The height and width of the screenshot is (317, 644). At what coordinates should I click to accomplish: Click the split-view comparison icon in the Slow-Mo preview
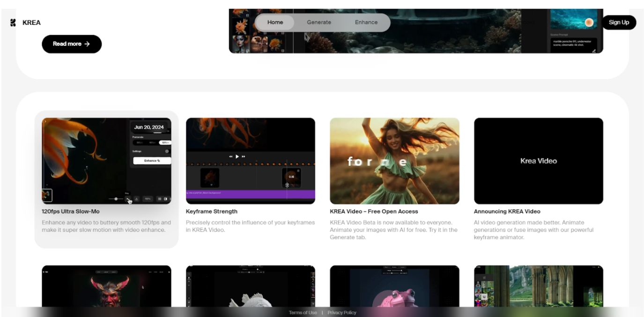pos(165,199)
